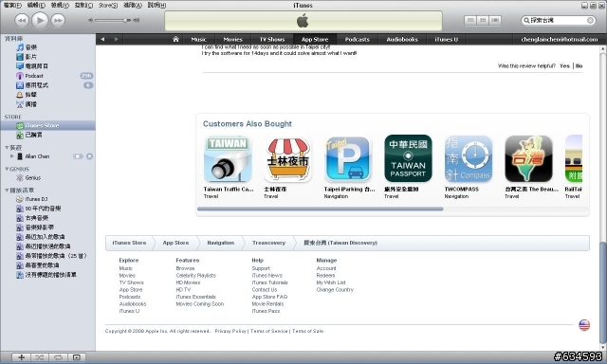This screenshot has width=607, height=364.
Task: Collapse the devices section triangle
Action: [x=7, y=147]
